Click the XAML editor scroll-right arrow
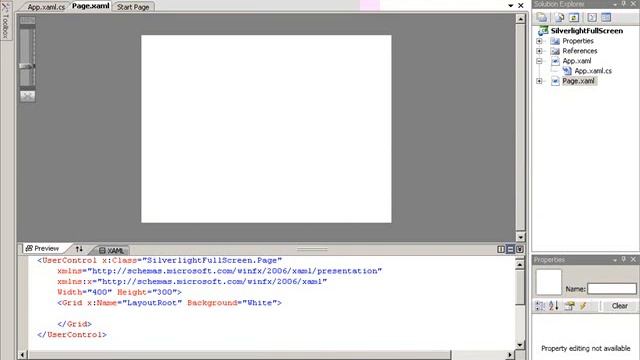 pos(509,355)
